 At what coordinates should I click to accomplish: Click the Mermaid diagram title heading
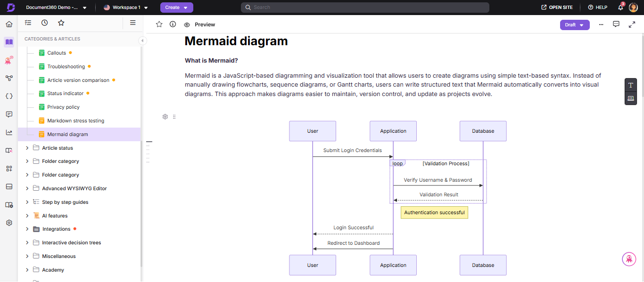pyautogui.click(x=236, y=41)
